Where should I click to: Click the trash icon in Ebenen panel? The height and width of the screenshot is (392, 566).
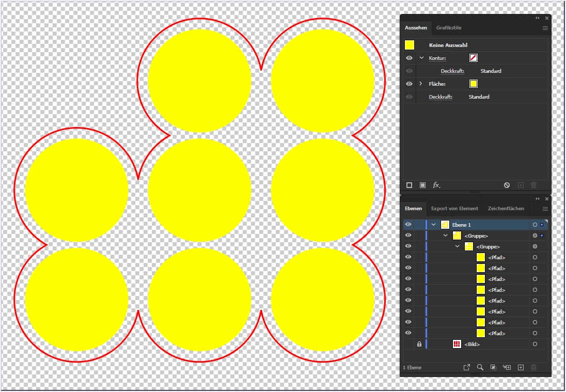tap(534, 367)
